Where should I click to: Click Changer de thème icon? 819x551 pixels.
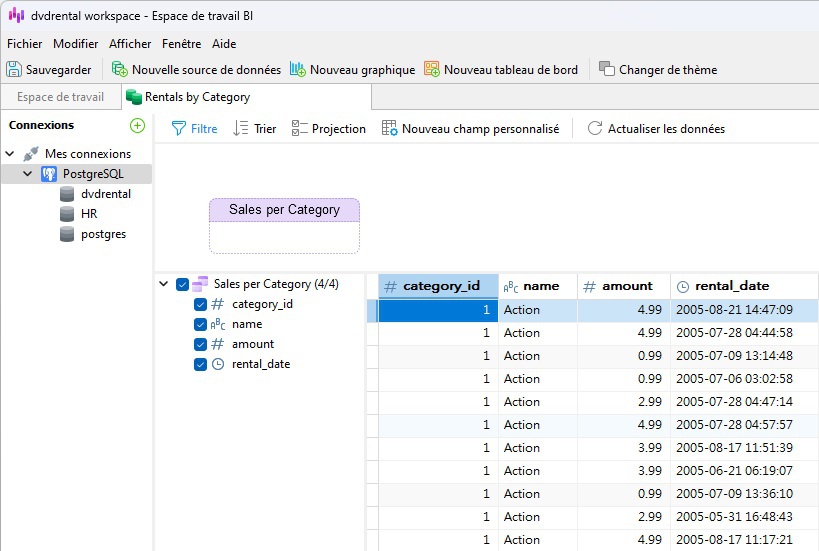(607, 69)
